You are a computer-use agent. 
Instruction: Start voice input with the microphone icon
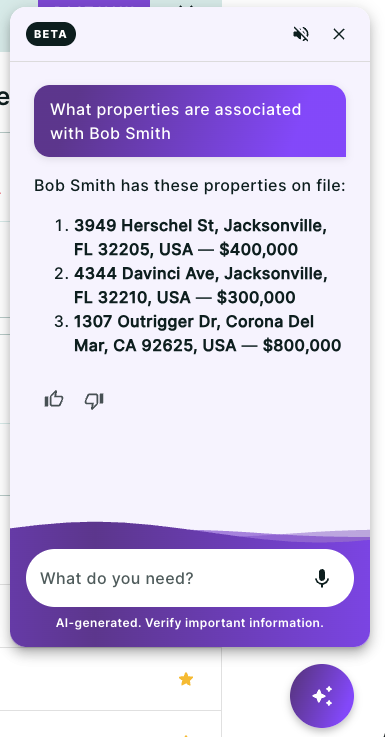coord(322,578)
